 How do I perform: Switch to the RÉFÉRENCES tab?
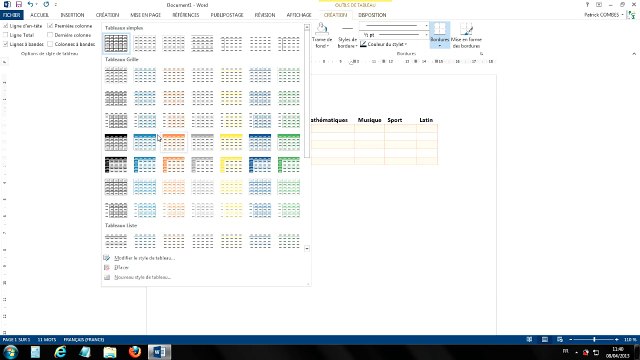point(186,15)
